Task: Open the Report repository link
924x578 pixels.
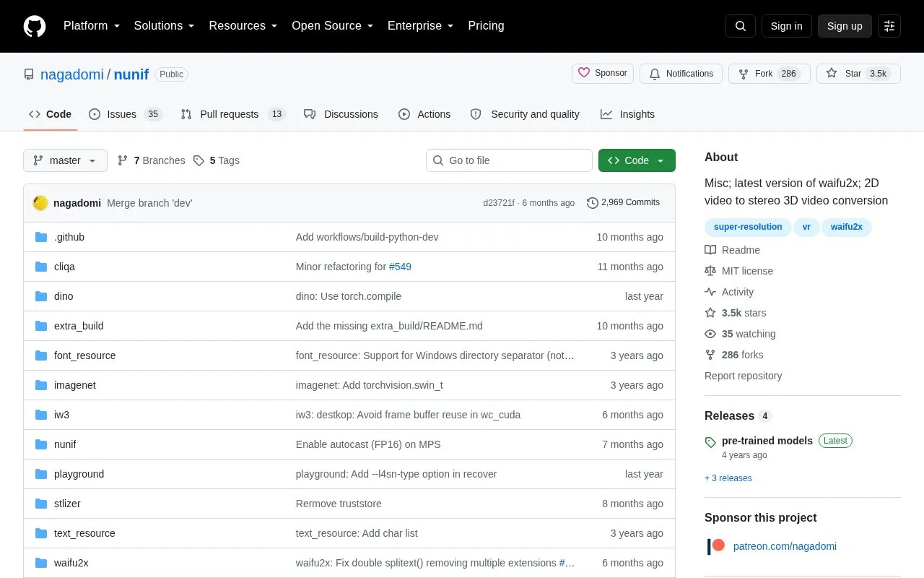Action: tap(743, 376)
